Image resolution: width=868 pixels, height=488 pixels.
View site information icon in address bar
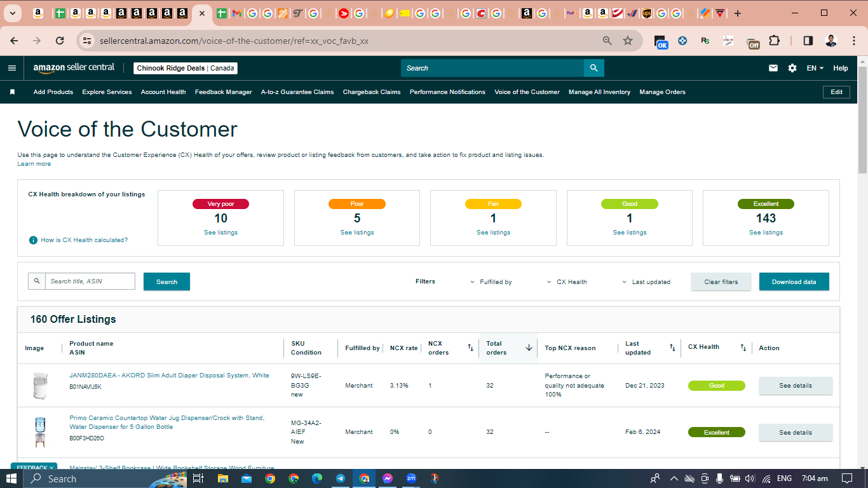(87, 41)
